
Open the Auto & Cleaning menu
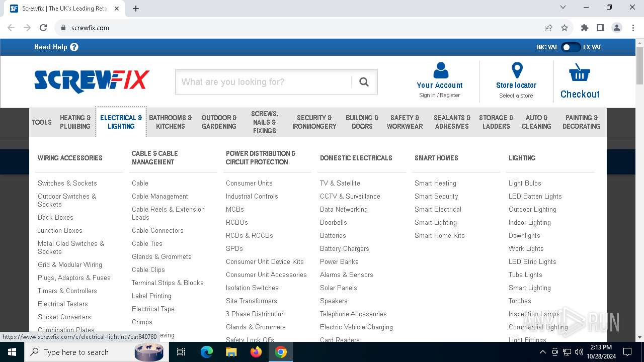click(536, 122)
